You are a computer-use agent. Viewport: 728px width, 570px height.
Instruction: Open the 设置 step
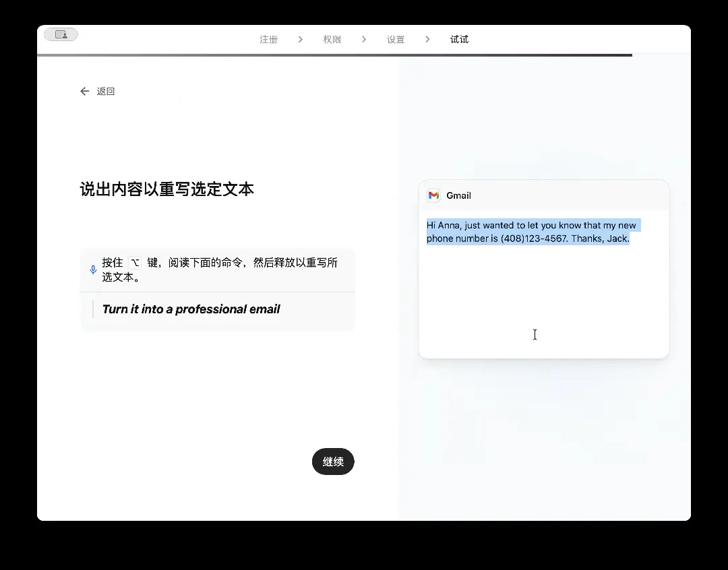[396, 39]
